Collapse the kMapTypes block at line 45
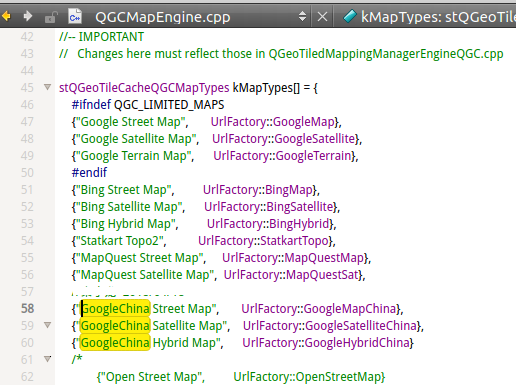 tap(48, 87)
